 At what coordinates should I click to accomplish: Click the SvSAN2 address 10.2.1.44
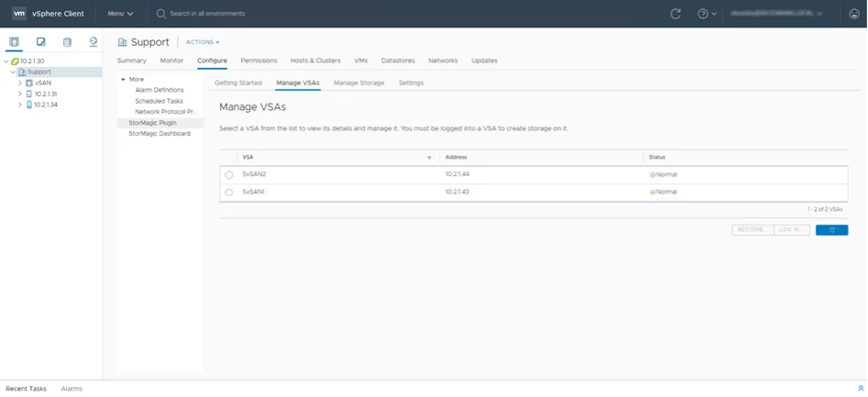click(457, 175)
